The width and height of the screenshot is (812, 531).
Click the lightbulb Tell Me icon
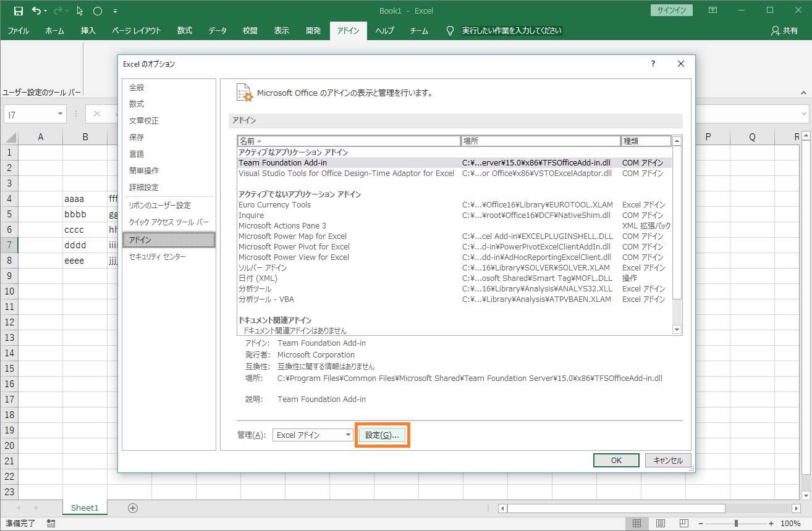pos(450,31)
